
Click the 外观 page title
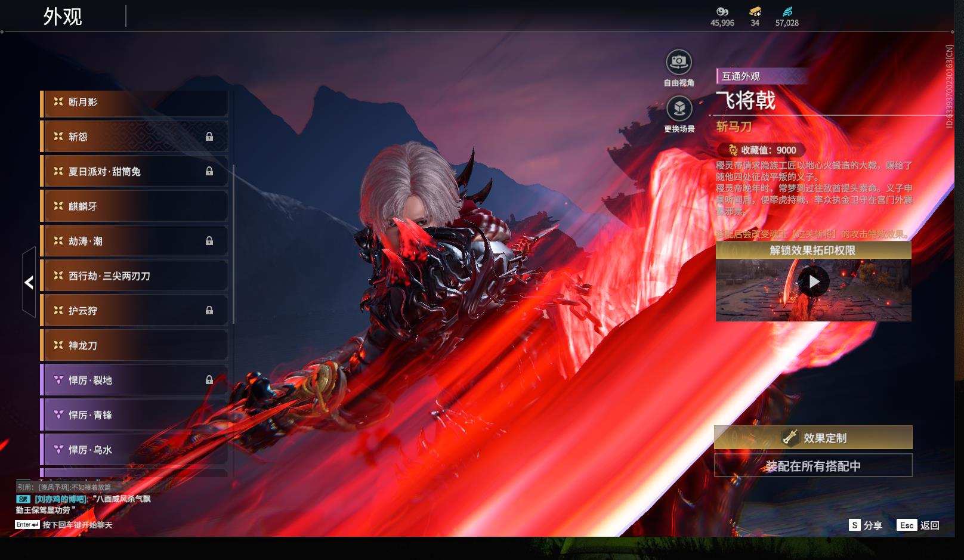pos(63,16)
